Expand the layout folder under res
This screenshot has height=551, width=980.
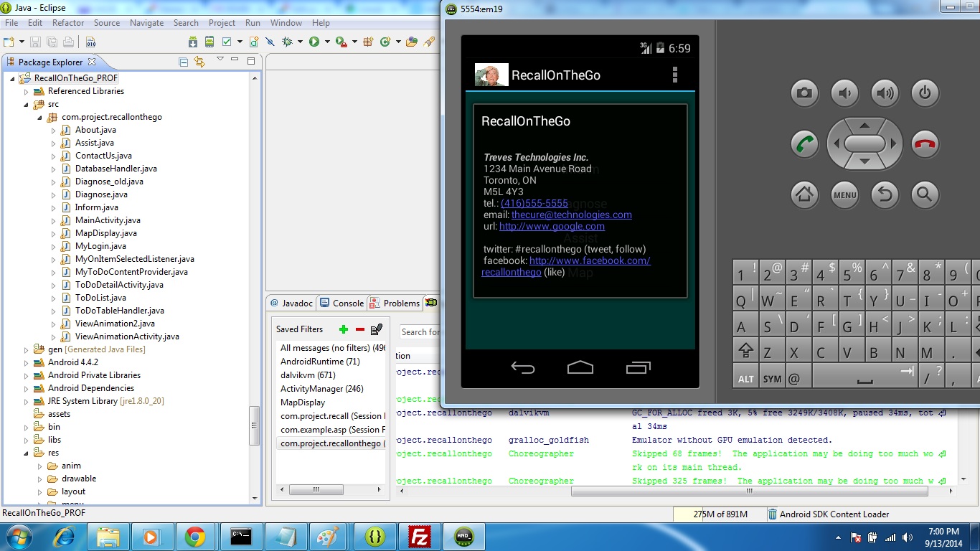pyautogui.click(x=40, y=491)
